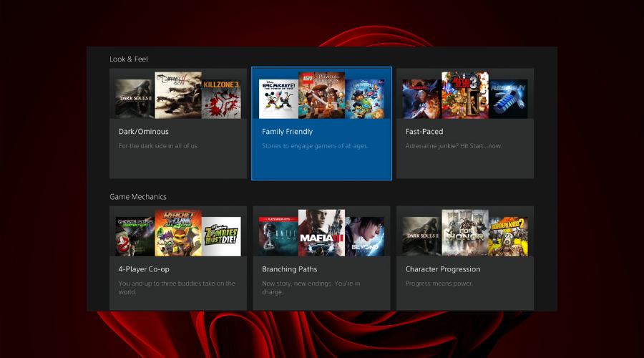The height and width of the screenshot is (358, 644).
Task: Select the Darksiders II cover art
Action: pos(178,95)
